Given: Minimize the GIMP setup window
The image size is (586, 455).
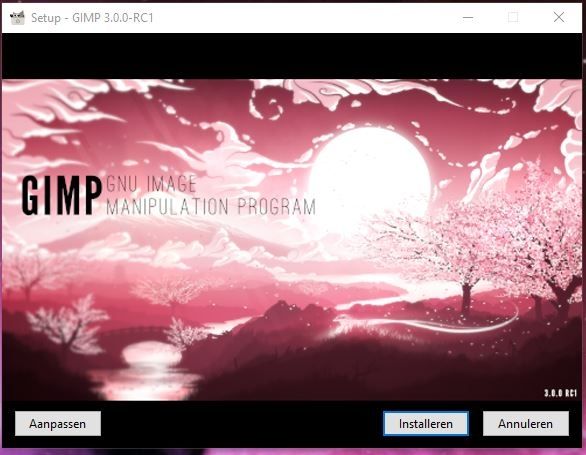Looking at the screenshot, I should tap(468, 17).
